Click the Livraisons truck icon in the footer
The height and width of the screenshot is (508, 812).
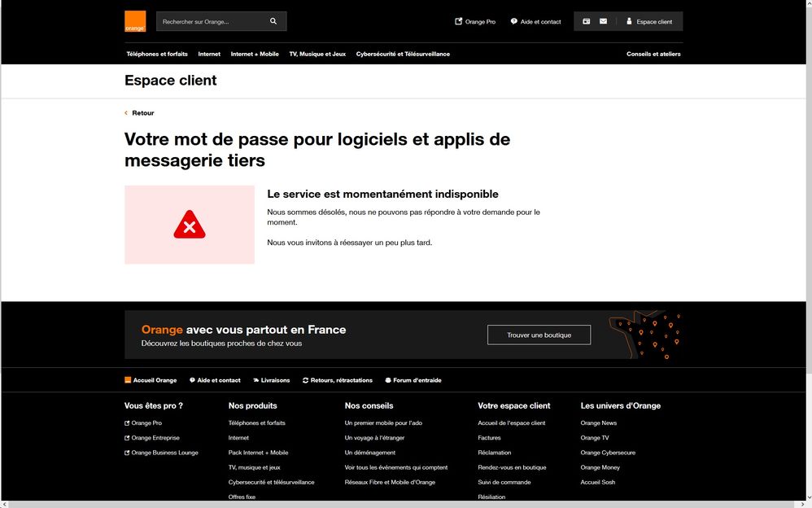pos(257,379)
